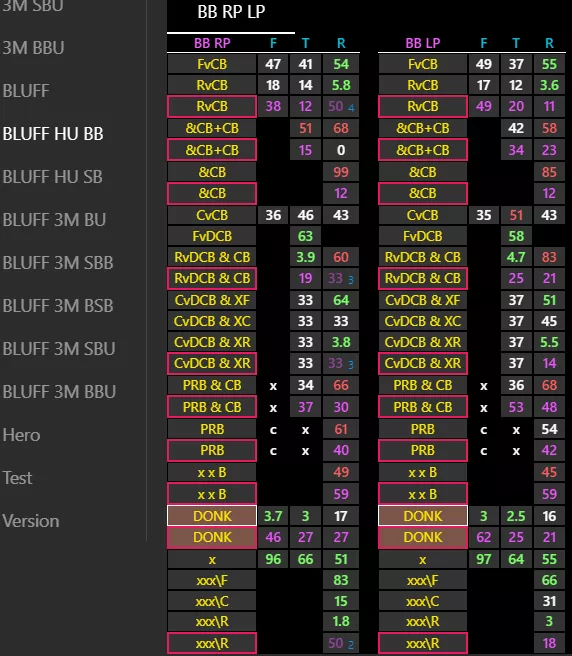Click the white-bordered DONK label in BB RP
Screen dimensions: 572x656
pyautogui.click(x=212, y=516)
